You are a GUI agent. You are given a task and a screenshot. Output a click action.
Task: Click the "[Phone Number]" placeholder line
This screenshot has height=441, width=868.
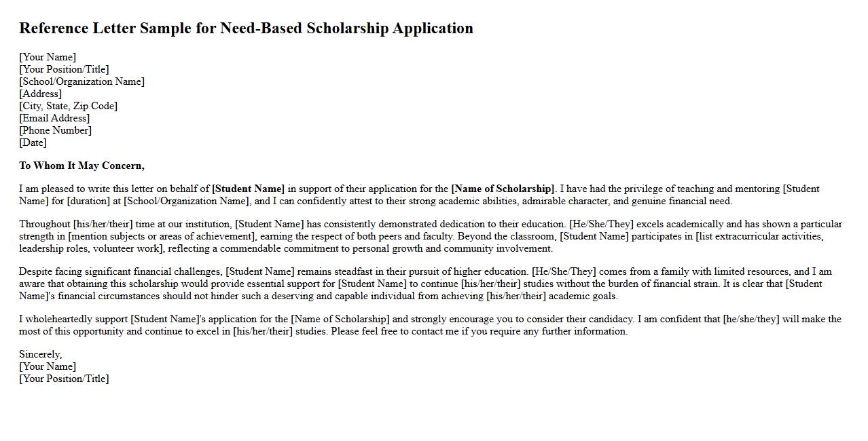(x=55, y=130)
